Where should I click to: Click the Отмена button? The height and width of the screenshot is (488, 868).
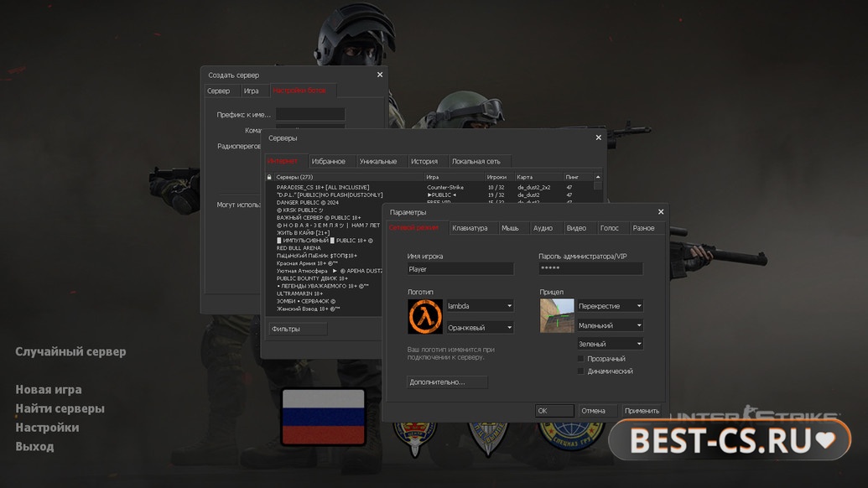pyautogui.click(x=597, y=411)
